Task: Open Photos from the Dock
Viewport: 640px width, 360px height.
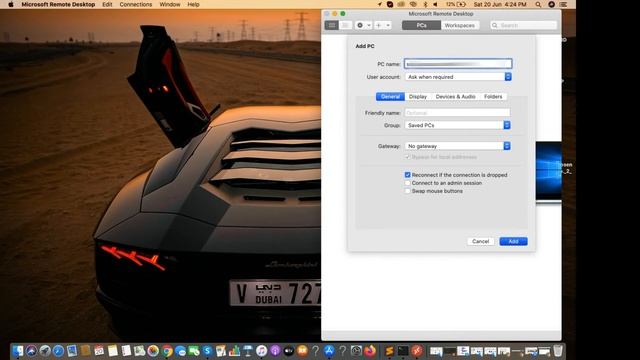Action: [153, 351]
